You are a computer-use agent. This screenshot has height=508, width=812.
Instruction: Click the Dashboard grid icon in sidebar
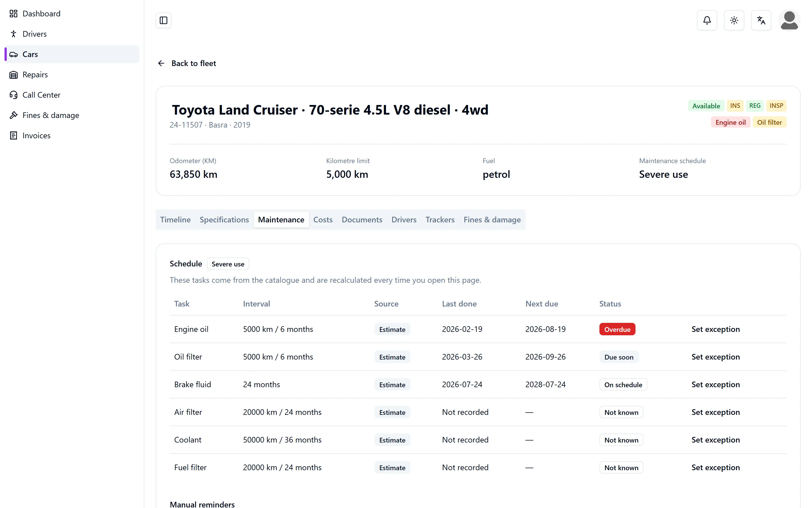click(14, 14)
